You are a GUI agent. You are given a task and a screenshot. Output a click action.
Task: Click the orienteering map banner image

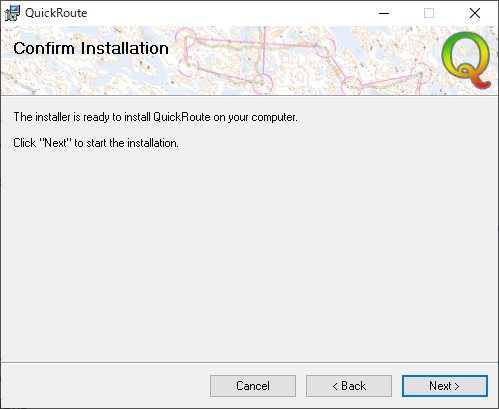[249, 61]
